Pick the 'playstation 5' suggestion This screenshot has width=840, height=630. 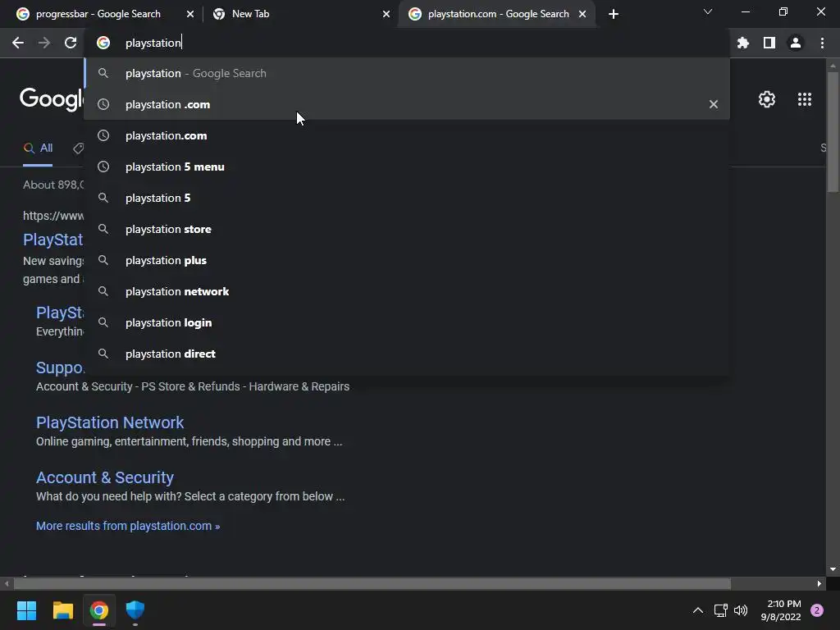coord(407,198)
